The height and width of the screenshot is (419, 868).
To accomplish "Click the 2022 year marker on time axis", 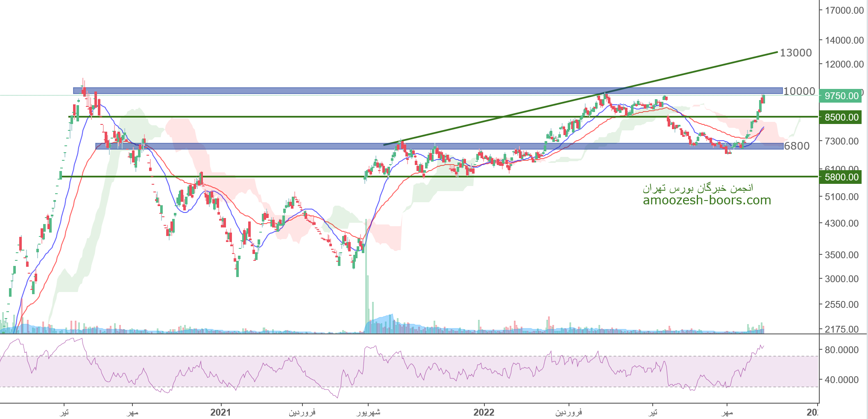I will [484, 412].
